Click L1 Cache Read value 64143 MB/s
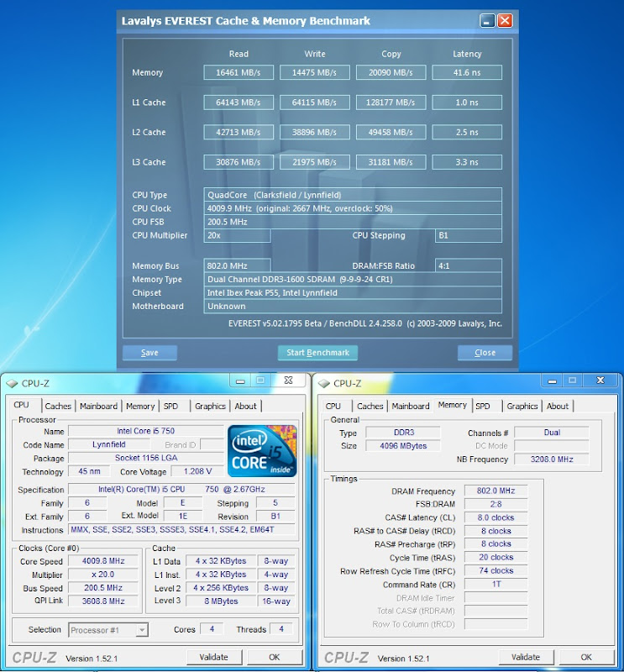The height and width of the screenshot is (672, 624). [x=239, y=102]
